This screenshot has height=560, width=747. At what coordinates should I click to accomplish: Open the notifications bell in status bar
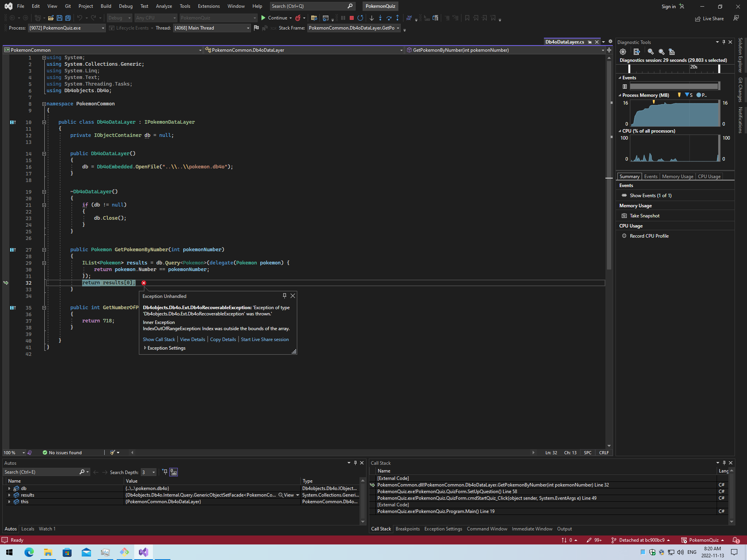tap(736, 540)
